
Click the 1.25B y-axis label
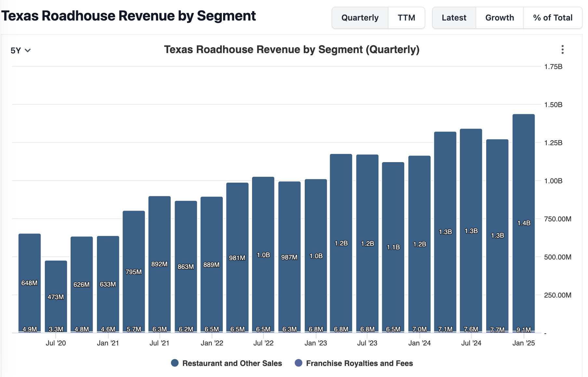coord(554,143)
